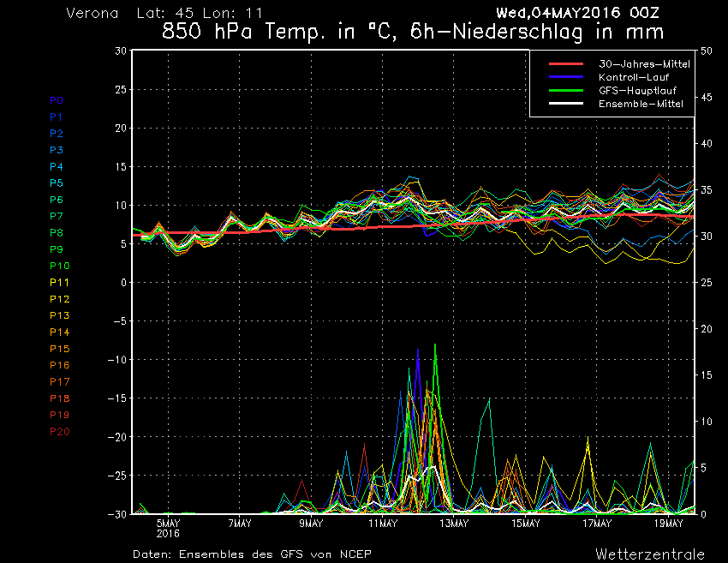Click the P16 ensemble member label
728x563 pixels.
[x=59, y=365]
